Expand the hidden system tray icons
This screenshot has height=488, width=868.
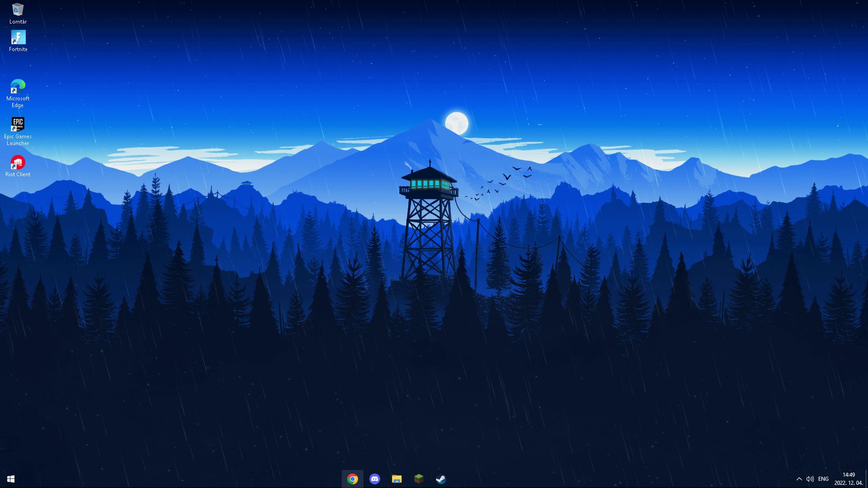point(799,479)
